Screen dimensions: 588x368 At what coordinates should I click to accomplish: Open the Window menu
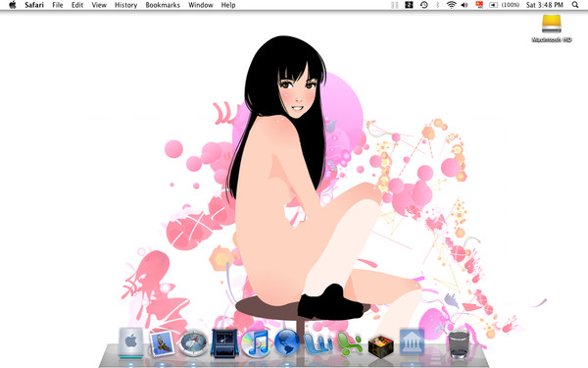tap(201, 5)
